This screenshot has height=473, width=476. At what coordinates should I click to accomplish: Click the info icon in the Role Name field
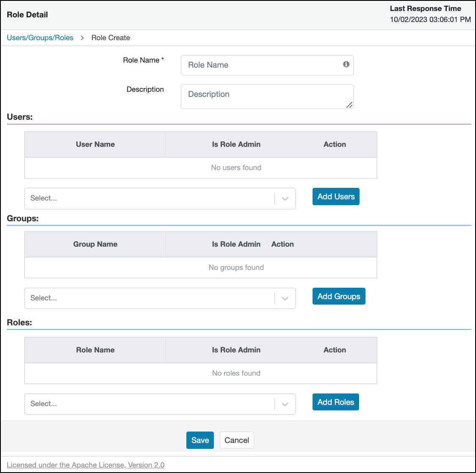pyautogui.click(x=346, y=65)
